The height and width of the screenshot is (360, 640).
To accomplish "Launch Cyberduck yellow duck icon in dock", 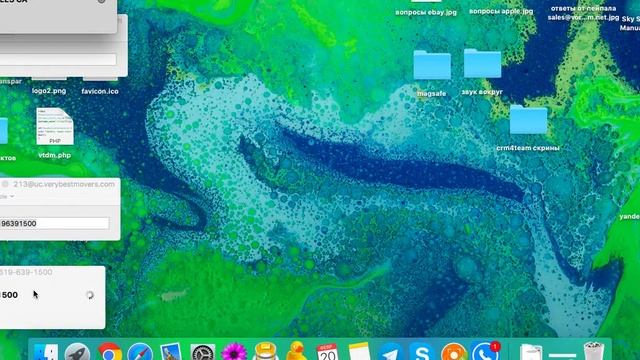I will (x=297, y=352).
